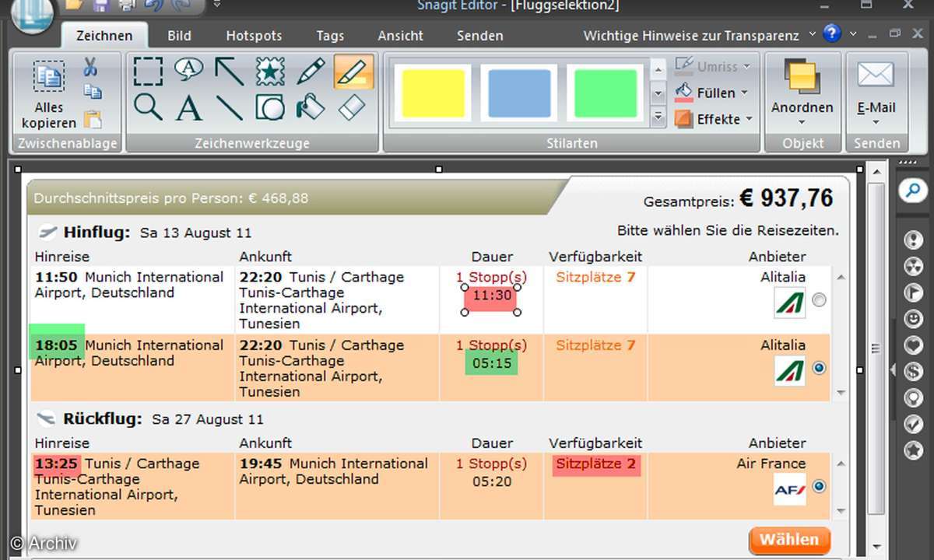Select the arrow drawing tool
The width and height of the screenshot is (934, 560).
(x=230, y=71)
